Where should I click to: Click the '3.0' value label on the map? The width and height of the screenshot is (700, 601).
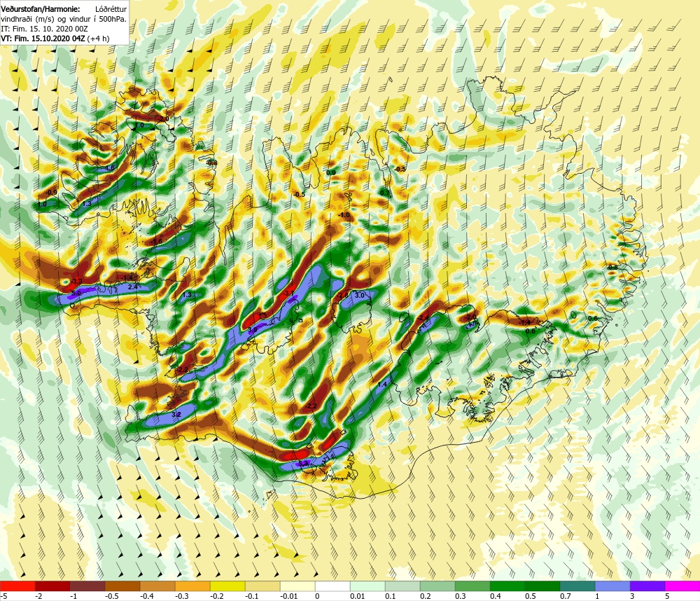(x=360, y=295)
